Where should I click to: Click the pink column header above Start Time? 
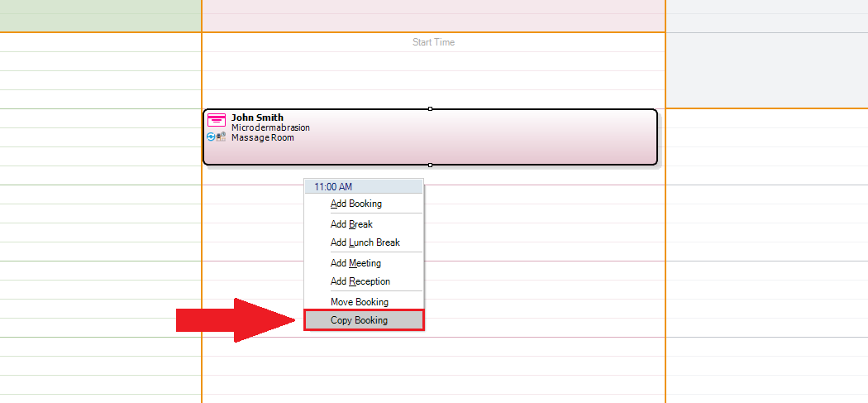pos(433,15)
